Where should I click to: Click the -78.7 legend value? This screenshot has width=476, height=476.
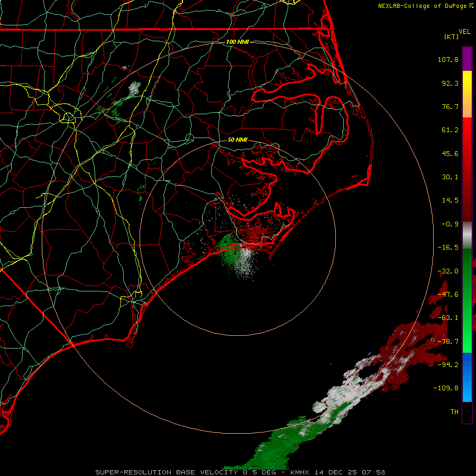448,342
